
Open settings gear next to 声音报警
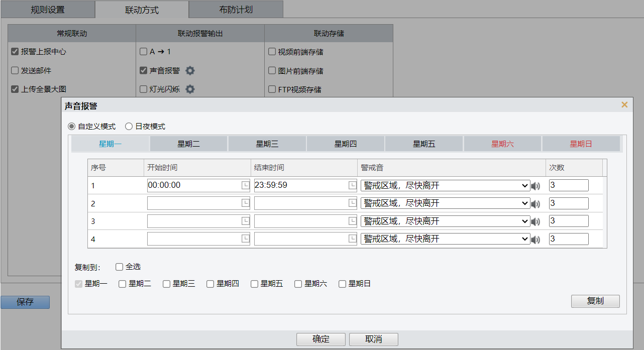click(x=190, y=71)
